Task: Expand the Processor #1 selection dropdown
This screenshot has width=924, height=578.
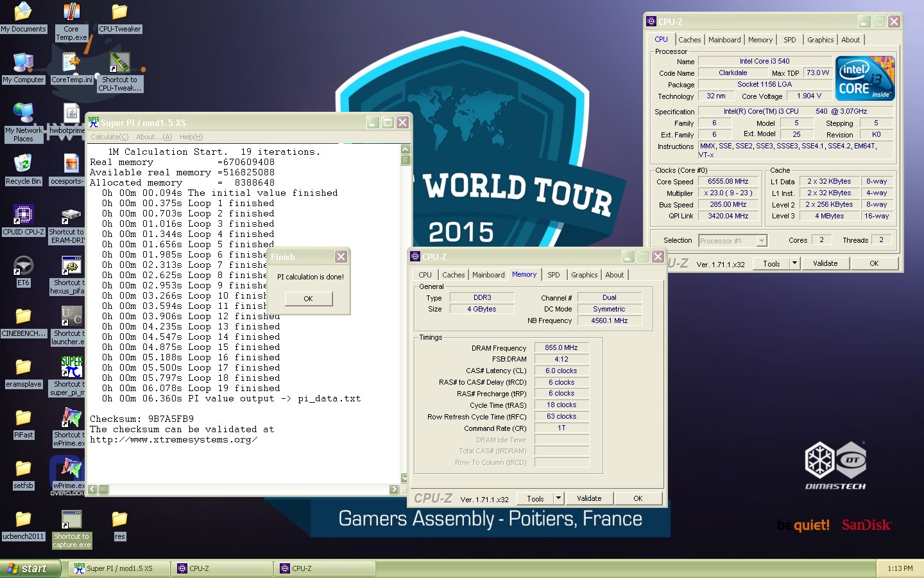Action: (x=762, y=241)
